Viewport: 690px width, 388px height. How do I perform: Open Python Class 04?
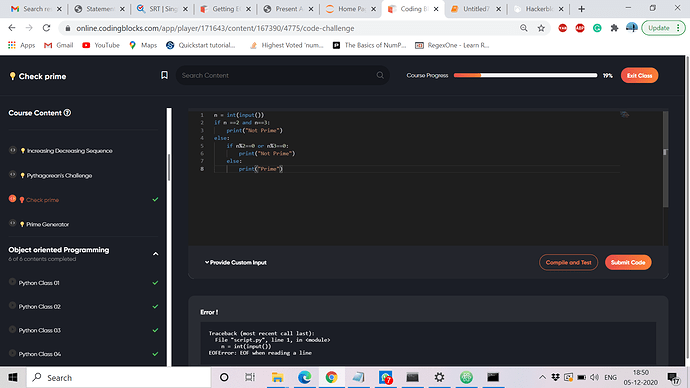pos(40,354)
